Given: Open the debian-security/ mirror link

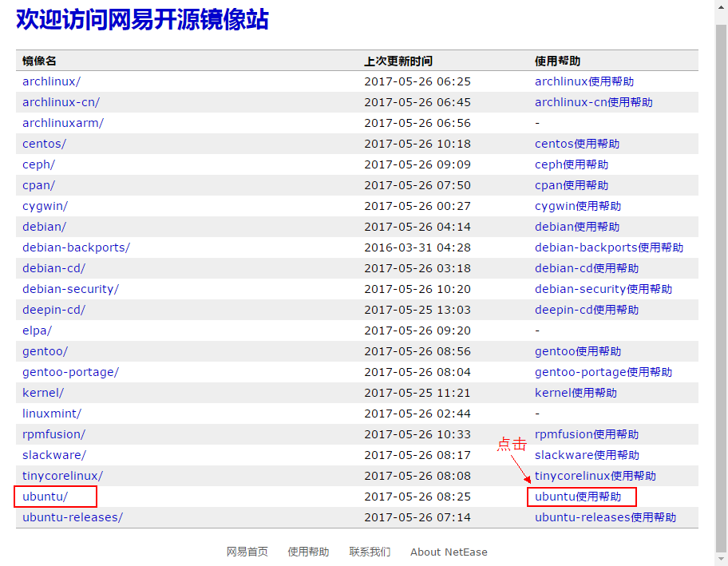Looking at the screenshot, I should pyautogui.click(x=70, y=289).
